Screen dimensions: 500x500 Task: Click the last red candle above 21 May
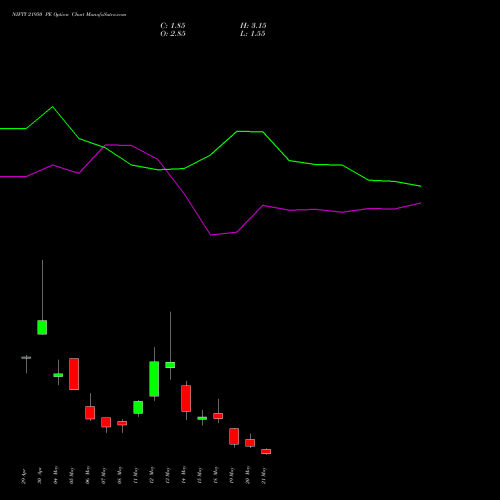click(x=266, y=451)
